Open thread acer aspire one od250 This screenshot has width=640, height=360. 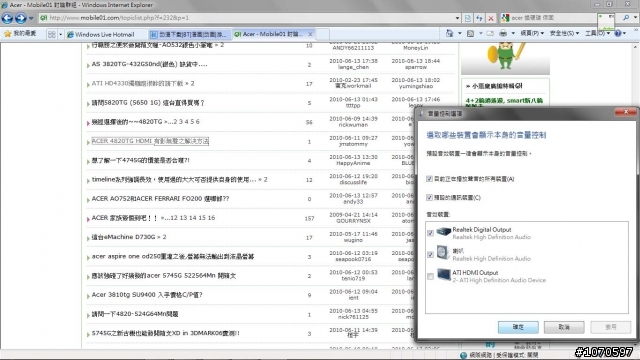(x=173, y=256)
